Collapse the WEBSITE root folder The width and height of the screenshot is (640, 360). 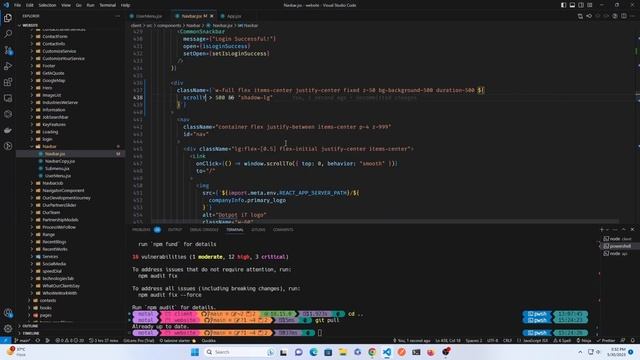(x=30, y=25)
